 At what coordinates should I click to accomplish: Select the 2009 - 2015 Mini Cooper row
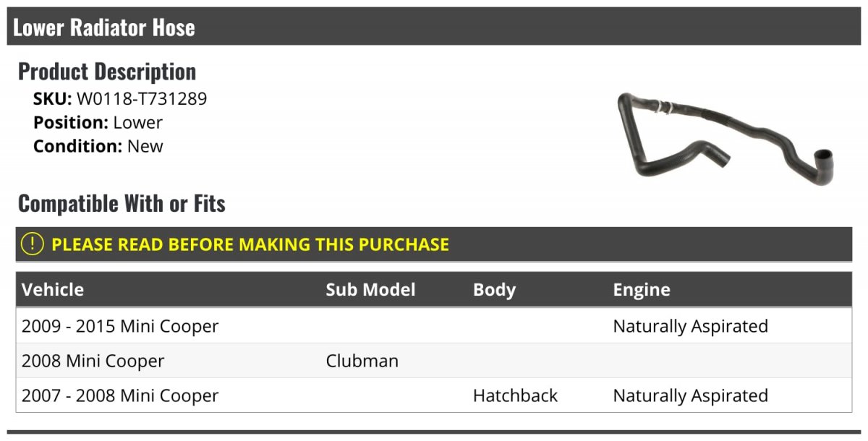coord(120,327)
